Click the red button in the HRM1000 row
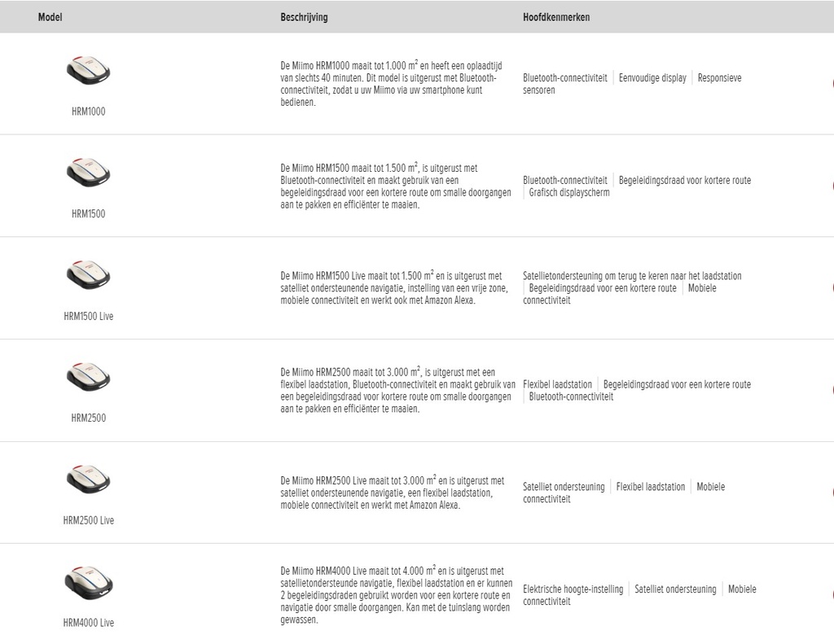 tap(832, 84)
